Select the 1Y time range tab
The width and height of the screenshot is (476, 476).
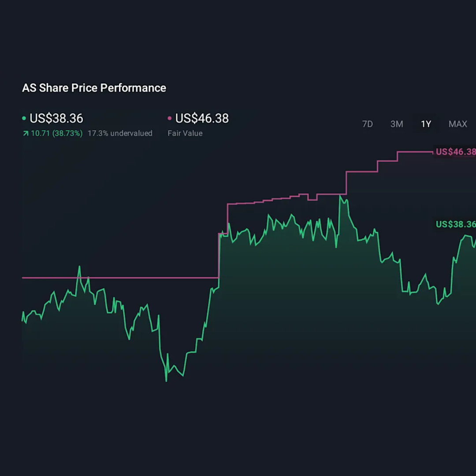point(426,124)
